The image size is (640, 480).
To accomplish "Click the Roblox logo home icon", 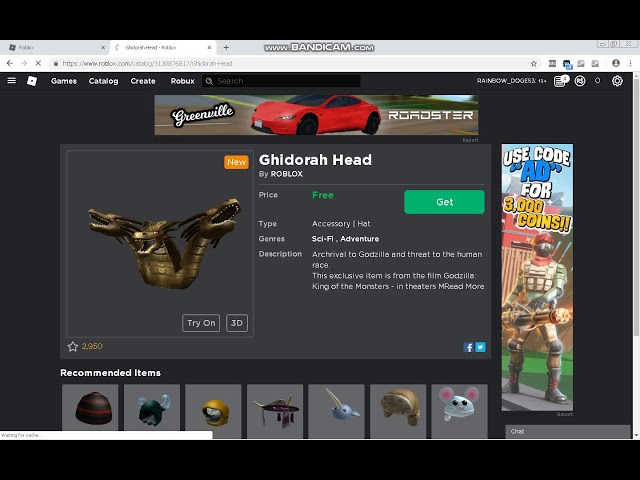I will (32, 81).
